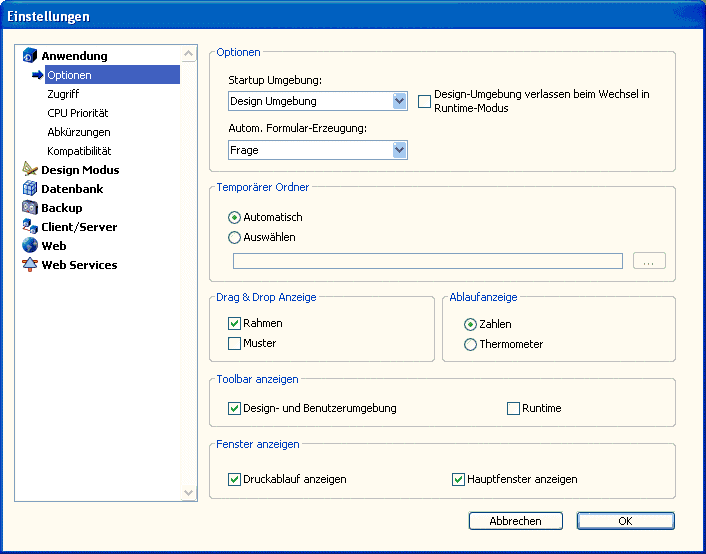706x554 pixels.
Task: Expand the Autom. Formular-Erzeugung dropdown
Action: tap(399, 150)
